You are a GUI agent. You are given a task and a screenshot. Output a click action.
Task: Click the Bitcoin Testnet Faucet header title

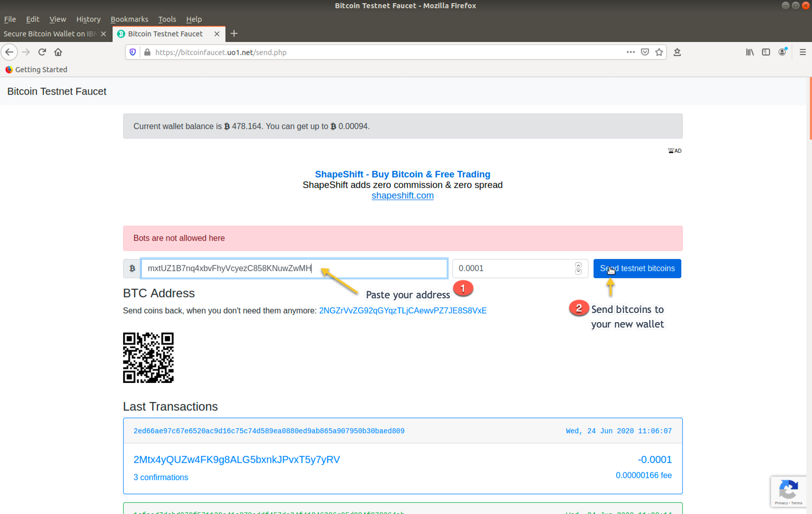pyautogui.click(x=57, y=91)
